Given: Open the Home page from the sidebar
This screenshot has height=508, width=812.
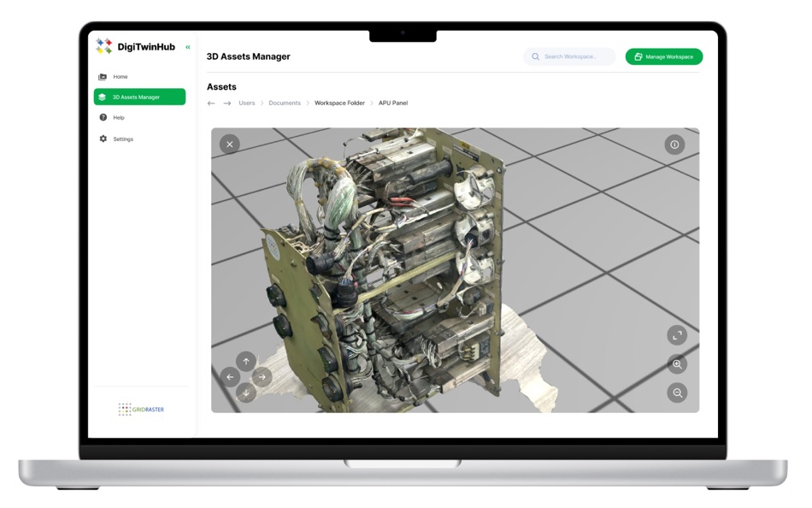Looking at the screenshot, I should (121, 76).
